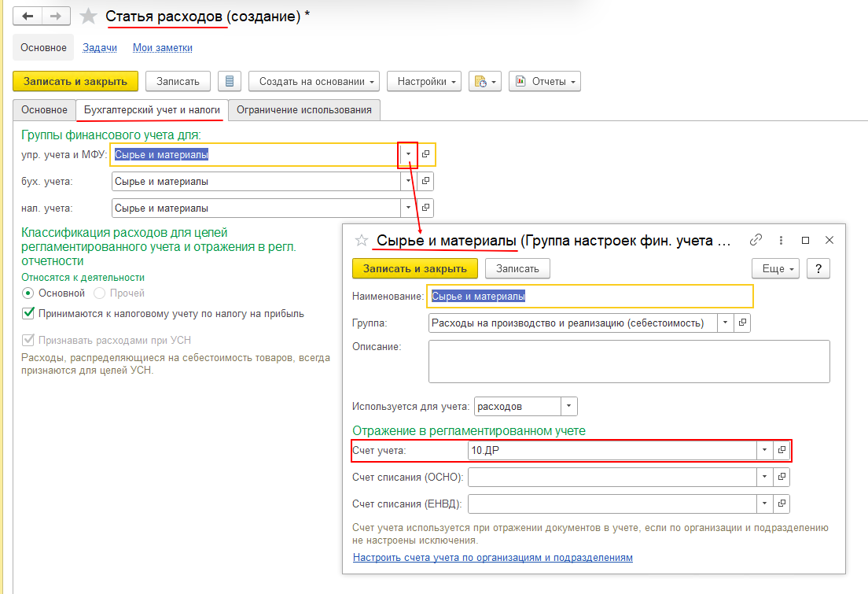This screenshot has height=594, width=868.
Task: Copy link of Сырье и материалы dialog
Action: coord(756,240)
